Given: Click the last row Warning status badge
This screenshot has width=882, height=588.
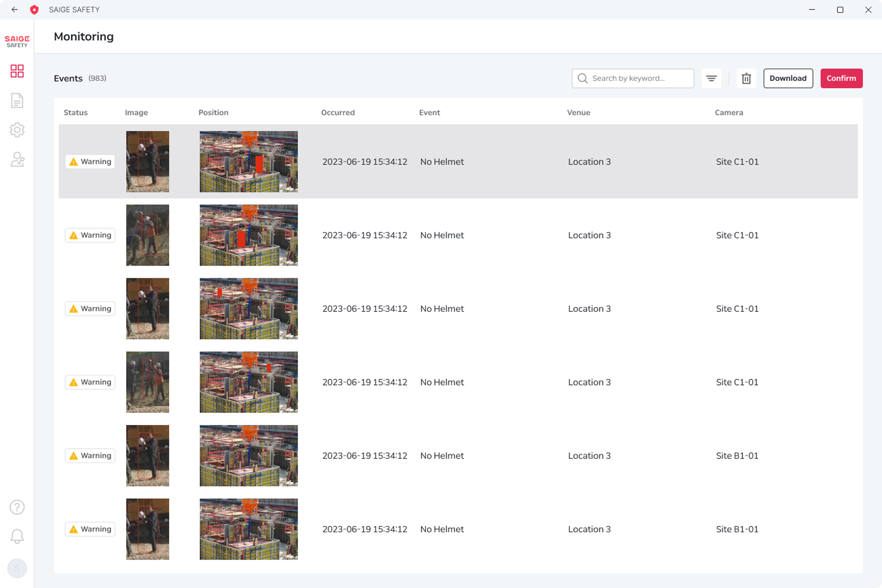Looking at the screenshot, I should tap(90, 529).
